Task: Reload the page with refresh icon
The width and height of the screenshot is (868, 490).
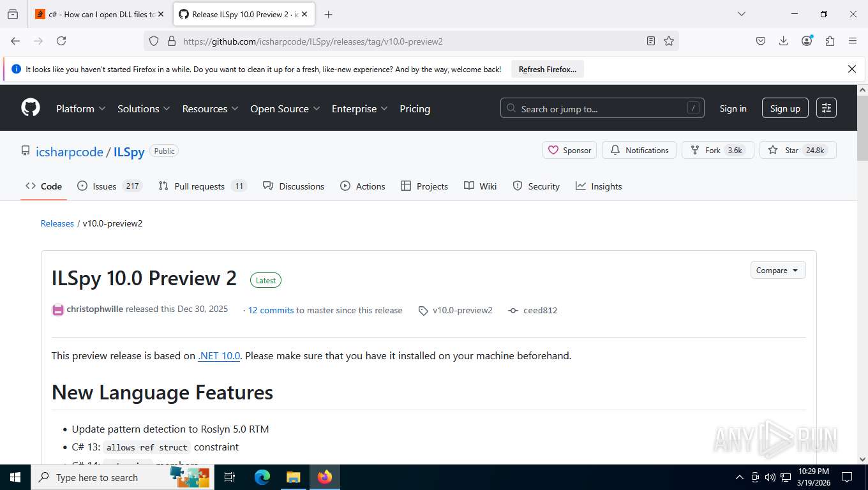Action: point(61,41)
